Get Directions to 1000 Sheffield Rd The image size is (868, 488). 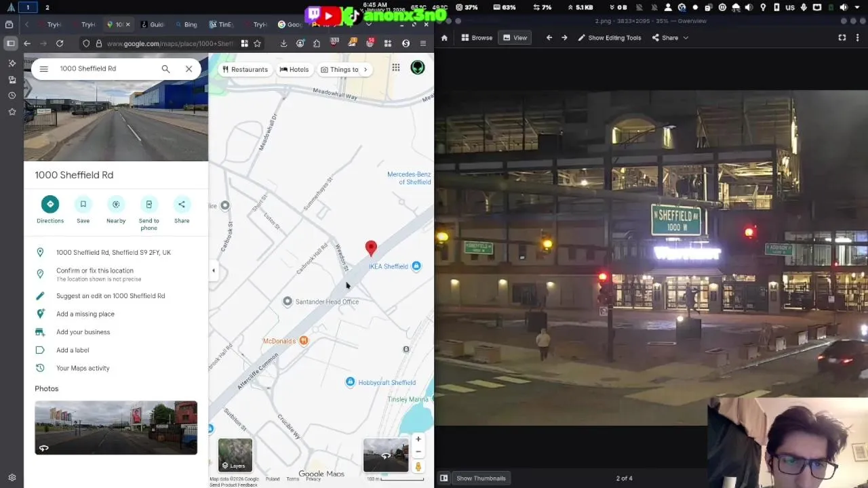tap(50, 210)
